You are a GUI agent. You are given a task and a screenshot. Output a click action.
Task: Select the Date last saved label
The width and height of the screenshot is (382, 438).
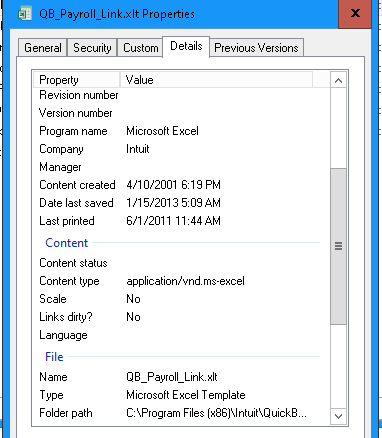point(76,203)
